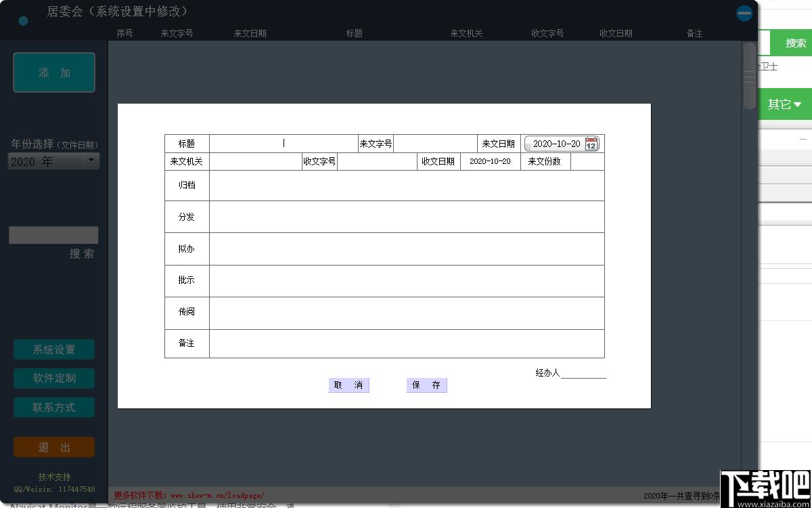Focus the 来文机关 input field
Viewport: 812px width, 508px height.
pyautogui.click(x=255, y=162)
